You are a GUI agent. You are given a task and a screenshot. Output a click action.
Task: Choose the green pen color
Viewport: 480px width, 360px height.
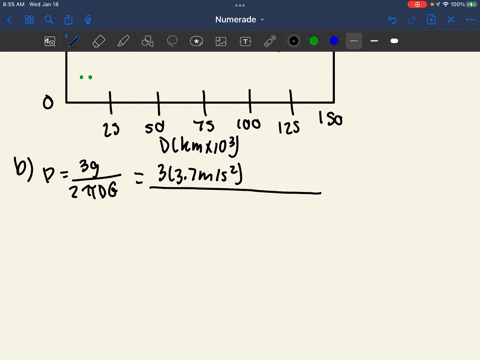click(x=314, y=41)
